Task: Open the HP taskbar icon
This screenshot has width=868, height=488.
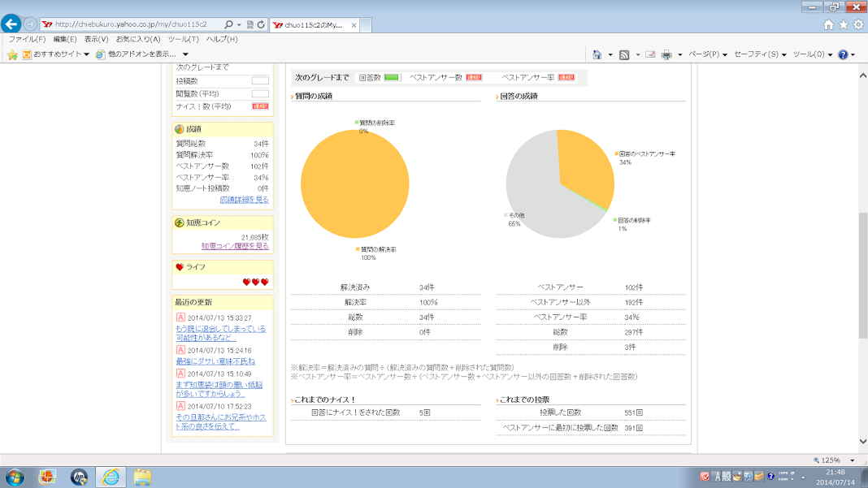Action: point(79,477)
